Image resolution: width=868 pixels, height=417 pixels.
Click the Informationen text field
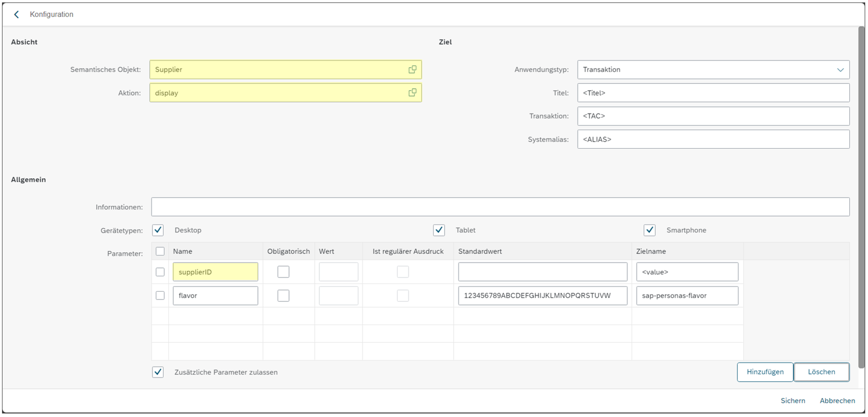point(500,207)
